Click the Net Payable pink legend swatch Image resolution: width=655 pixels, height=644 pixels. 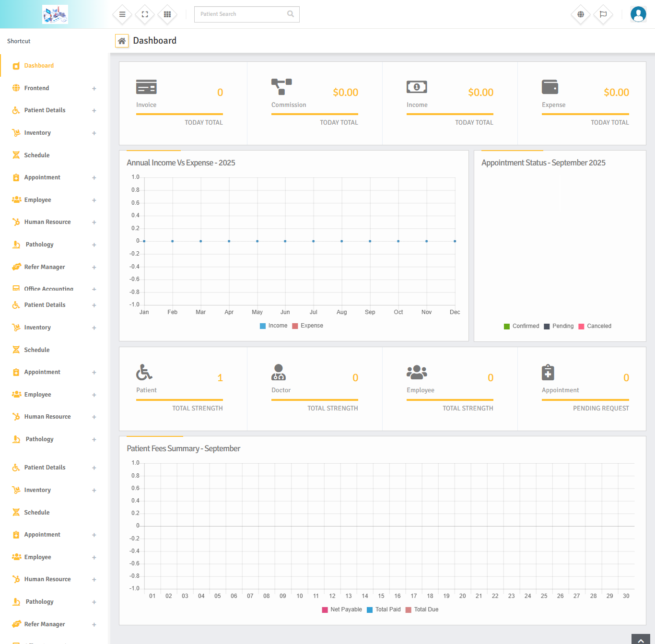point(325,610)
